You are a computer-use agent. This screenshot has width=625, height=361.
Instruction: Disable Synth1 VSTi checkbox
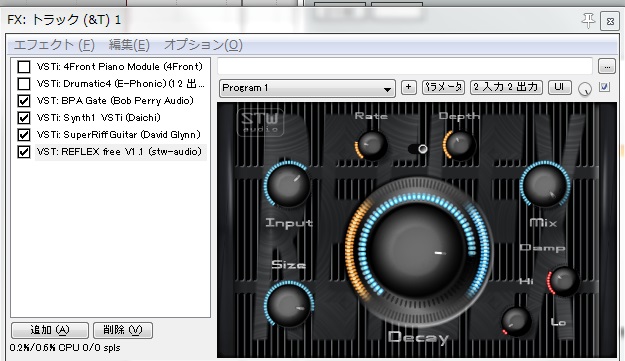coord(24,118)
